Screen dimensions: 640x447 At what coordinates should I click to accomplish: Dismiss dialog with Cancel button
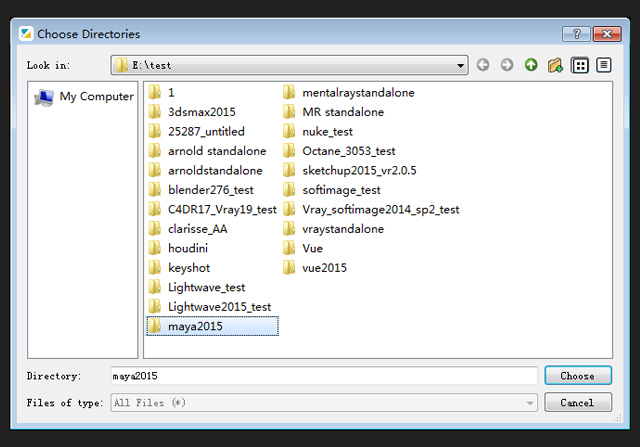(578, 403)
